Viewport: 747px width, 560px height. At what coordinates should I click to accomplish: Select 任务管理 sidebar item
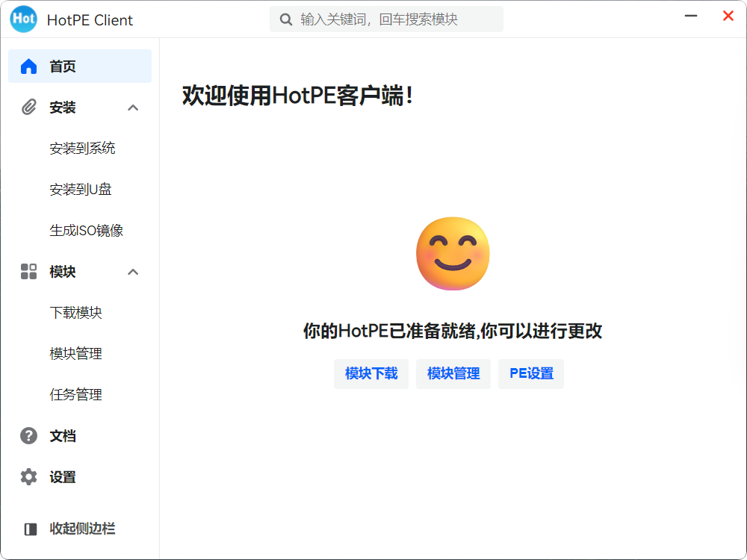pos(75,395)
